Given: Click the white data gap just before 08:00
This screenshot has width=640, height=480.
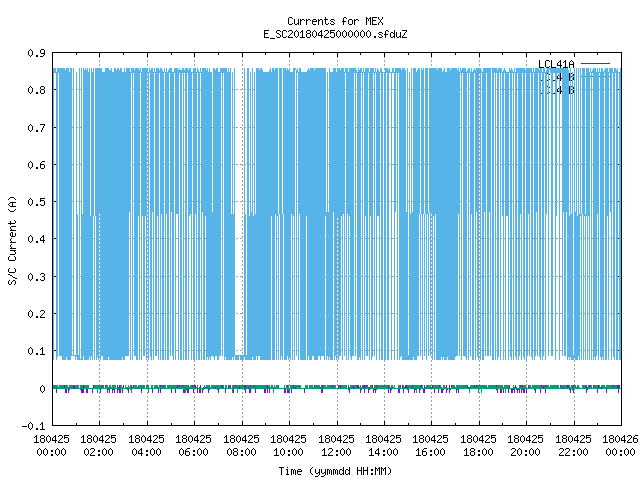Looking at the screenshot, I should [239, 212].
